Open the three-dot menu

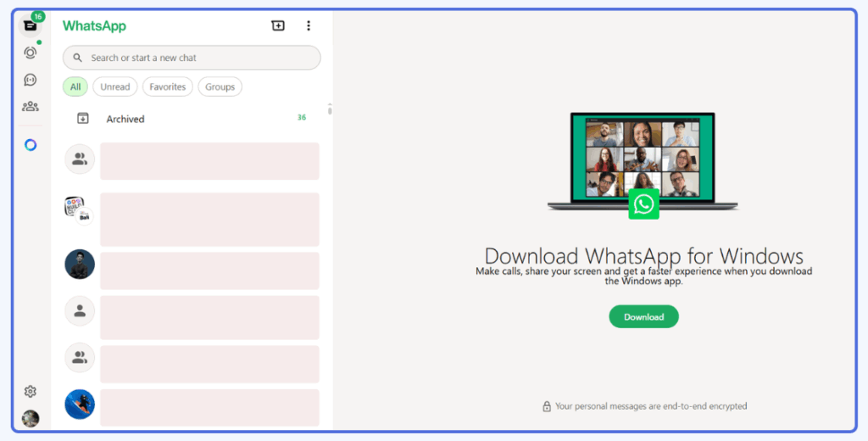pos(309,25)
